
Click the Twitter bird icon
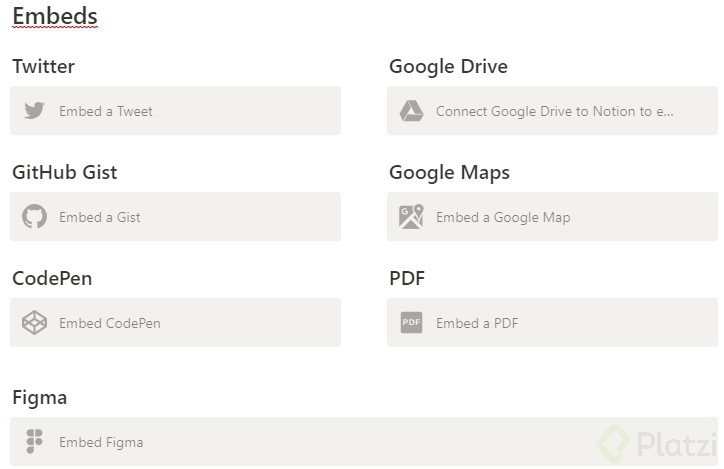pos(35,111)
